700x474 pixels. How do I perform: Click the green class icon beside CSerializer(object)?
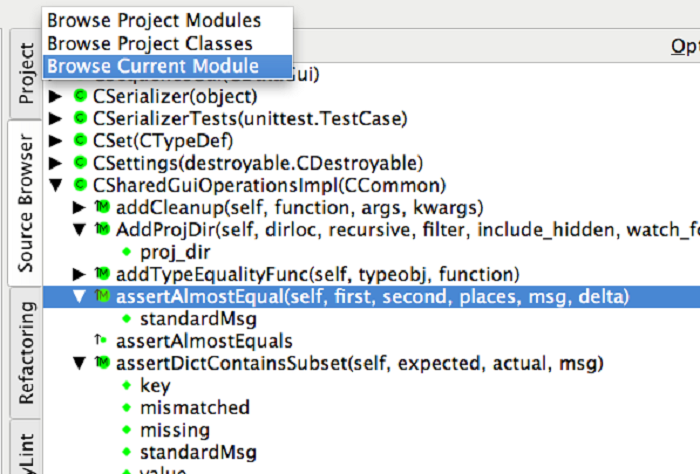(x=81, y=97)
